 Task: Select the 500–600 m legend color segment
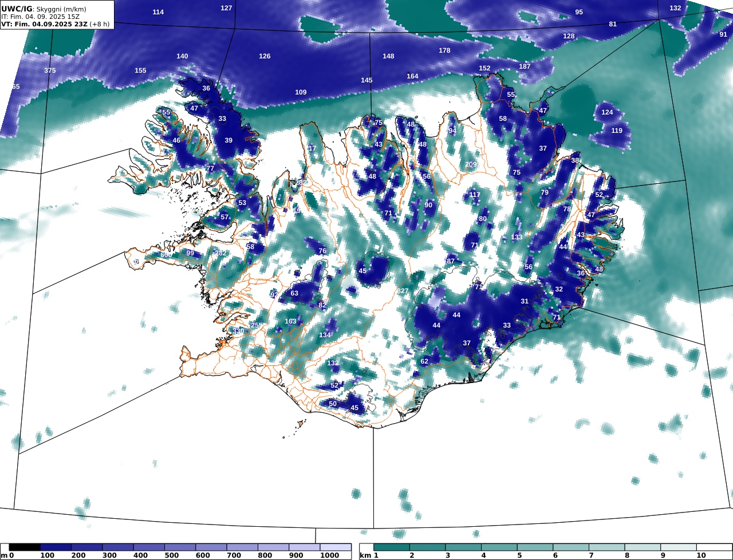point(180,547)
